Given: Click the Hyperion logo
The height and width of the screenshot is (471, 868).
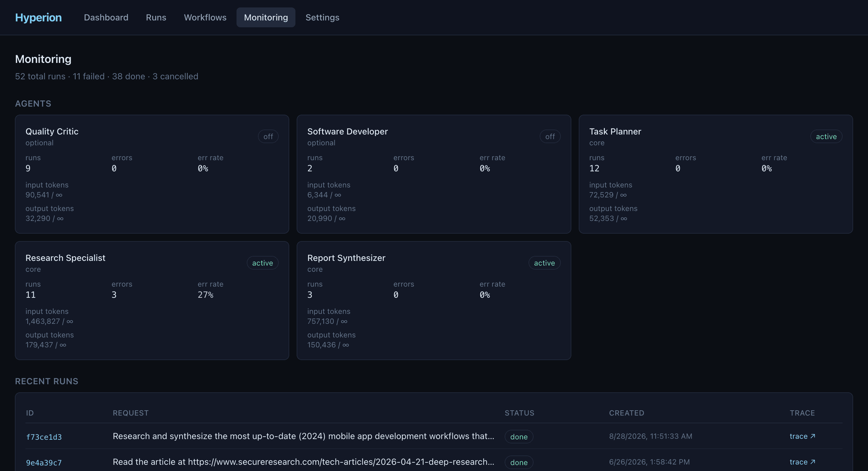Looking at the screenshot, I should click(38, 18).
